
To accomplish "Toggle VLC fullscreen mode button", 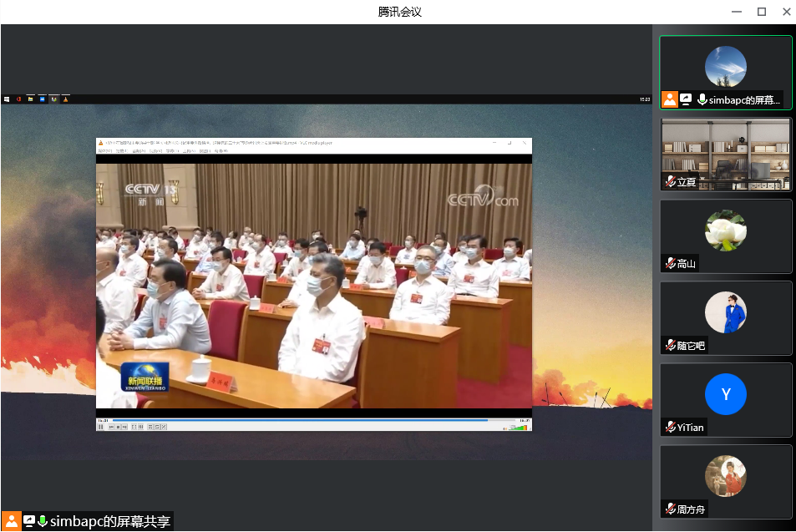I will (134, 427).
